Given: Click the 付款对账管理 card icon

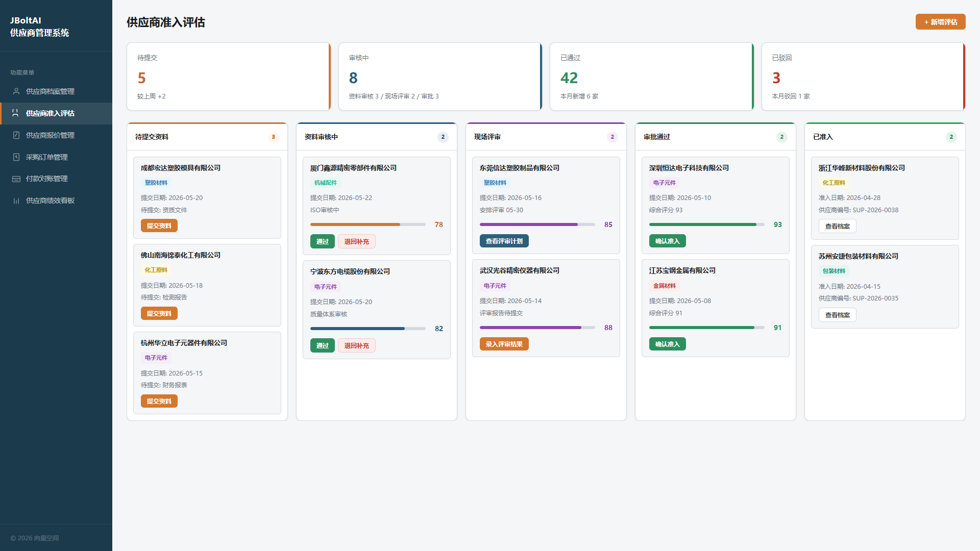Looking at the screenshot, I should coord(16,179).
